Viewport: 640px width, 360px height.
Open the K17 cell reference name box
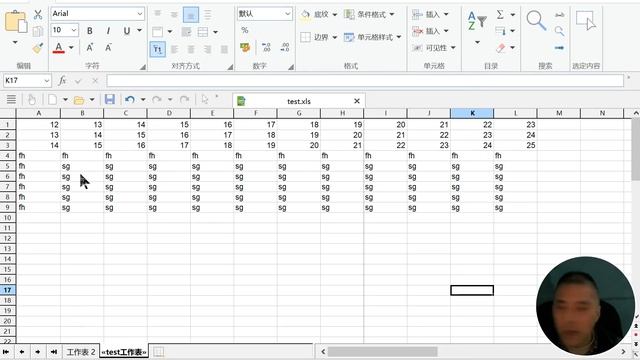(x=27, y=80)
